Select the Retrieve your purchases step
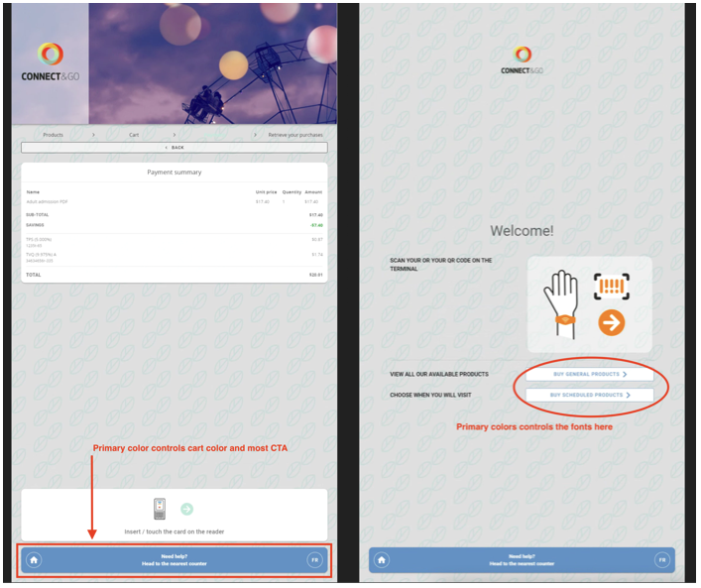The image size is (701, 588). [x=293, y=134]
